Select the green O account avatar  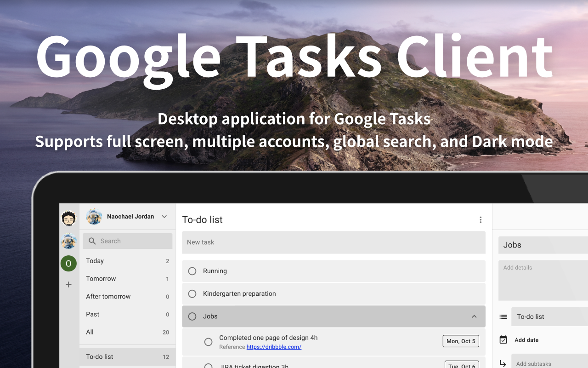pyautogui.click(x=68, y=263)
